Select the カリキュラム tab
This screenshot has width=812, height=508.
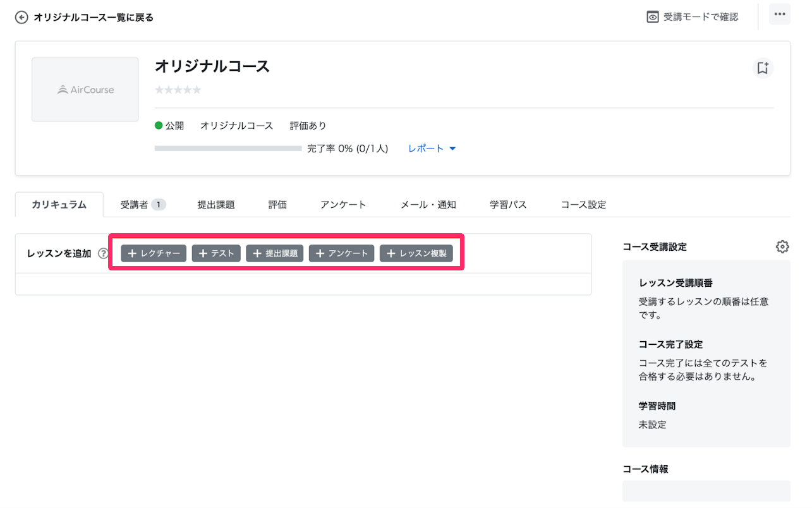[x=59, y=205]
